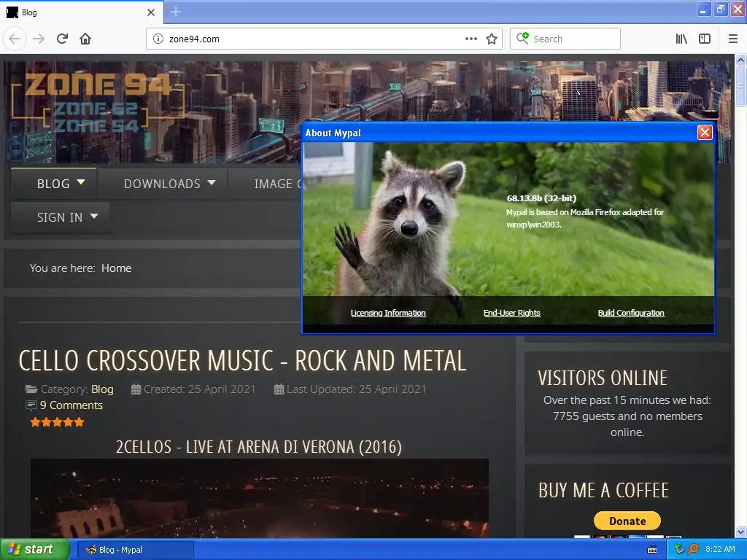Show site information for zone94.com
This screenshot has width=747, height=560.
coord(158,39)
